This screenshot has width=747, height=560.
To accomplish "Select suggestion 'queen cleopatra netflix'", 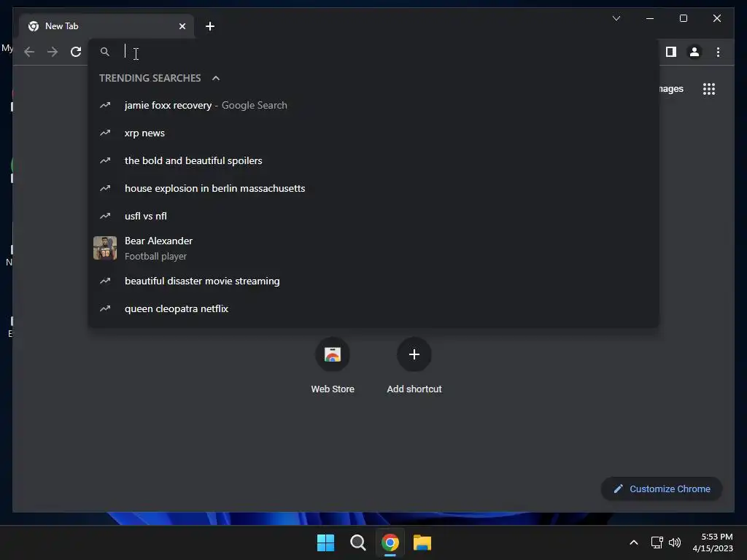I will coord(373,308).
